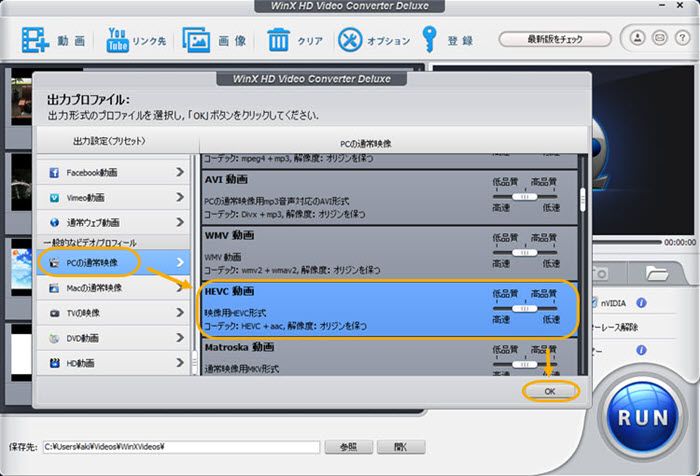Click the sky thumbnail in the video list
700x476 pixels.
21,268
